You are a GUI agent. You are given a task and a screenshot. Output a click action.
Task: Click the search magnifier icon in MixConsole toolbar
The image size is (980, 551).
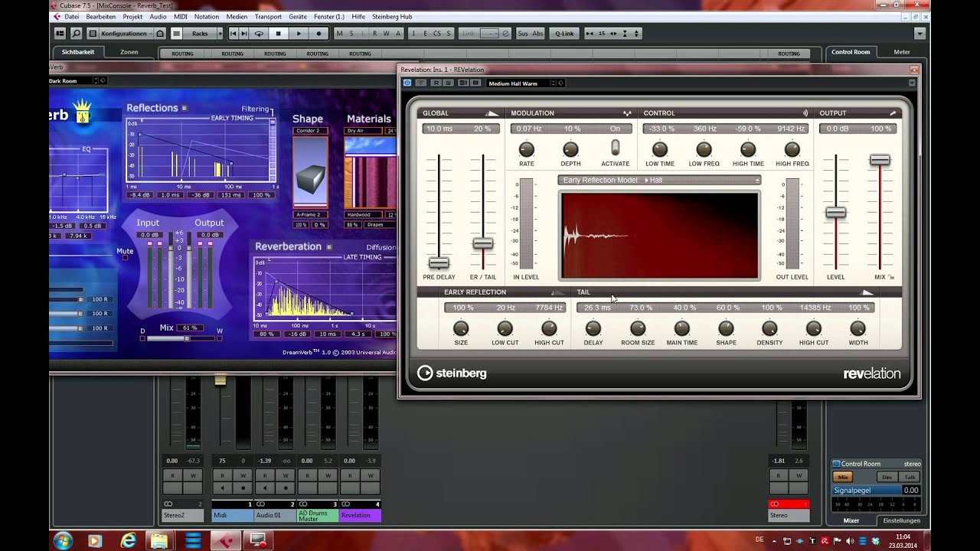(76, 34)
